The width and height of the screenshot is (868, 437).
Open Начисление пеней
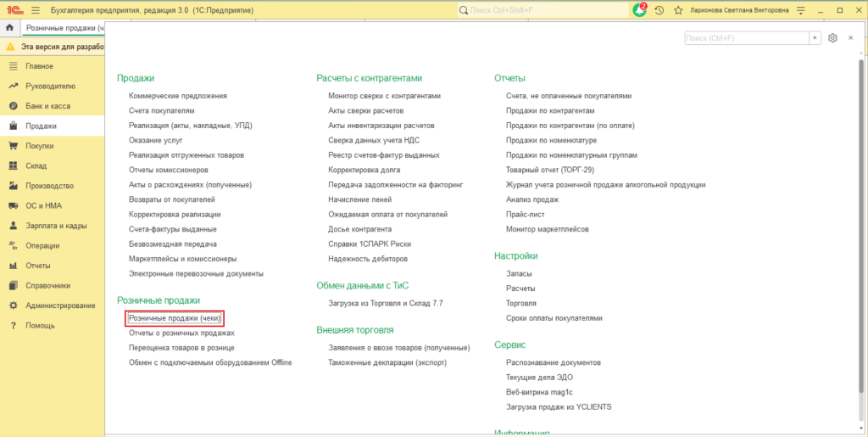(x=359, y=199)
